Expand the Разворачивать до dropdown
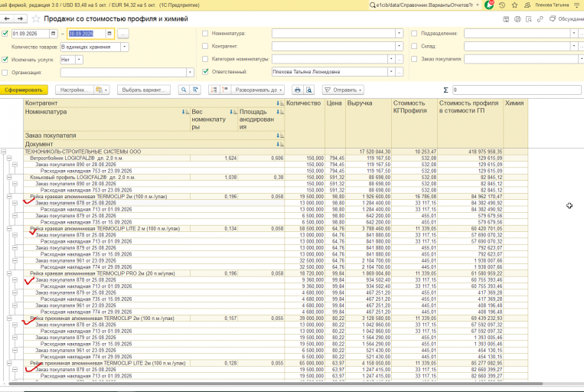 (x=257, y=90)
